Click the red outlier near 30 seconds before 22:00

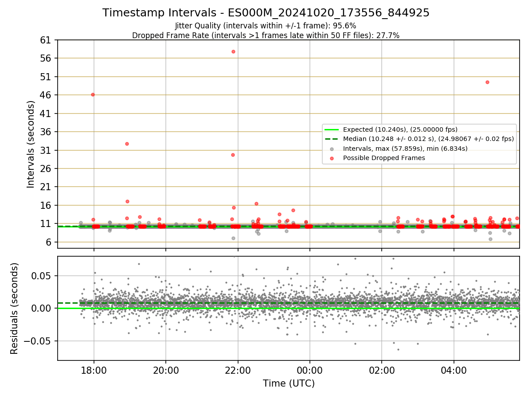pos(233,155)
